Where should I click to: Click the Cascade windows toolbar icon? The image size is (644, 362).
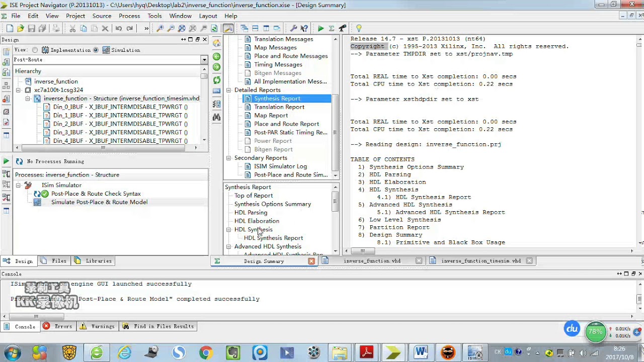[244, 29]
